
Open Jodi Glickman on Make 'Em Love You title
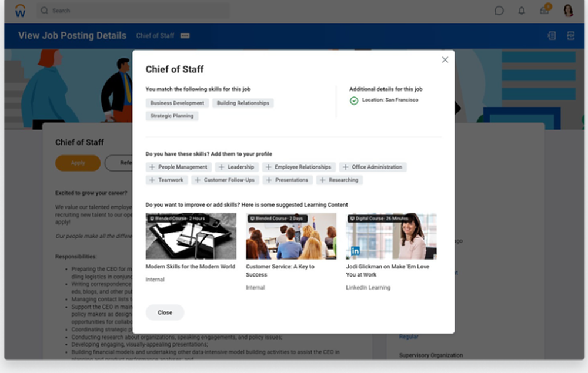pos(387,270)
